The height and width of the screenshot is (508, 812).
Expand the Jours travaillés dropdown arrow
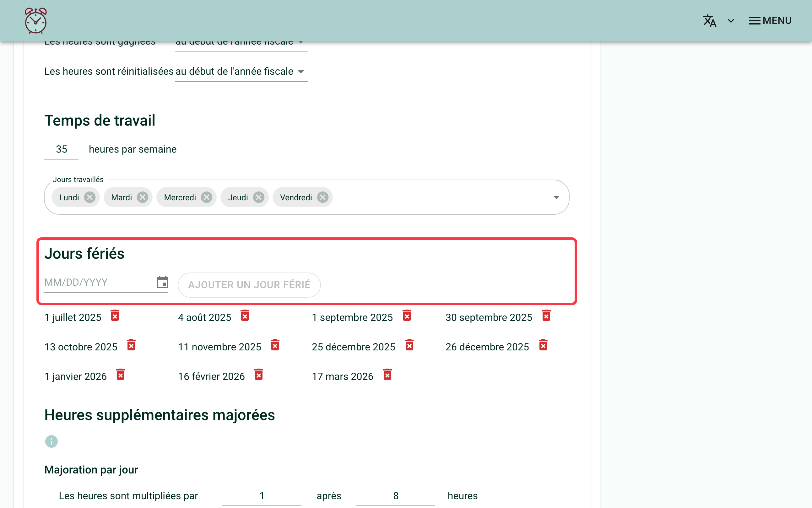tap(556, 197)
